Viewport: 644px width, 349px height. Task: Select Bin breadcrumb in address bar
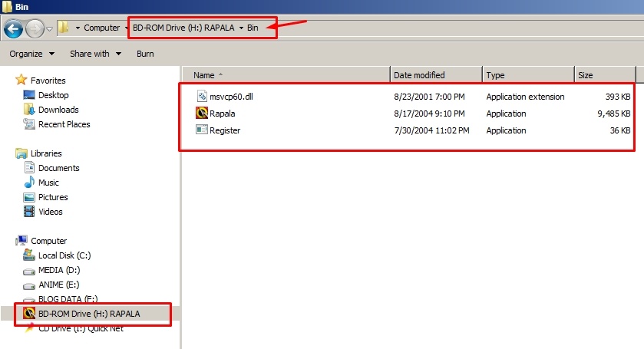[x=253, y=28]
